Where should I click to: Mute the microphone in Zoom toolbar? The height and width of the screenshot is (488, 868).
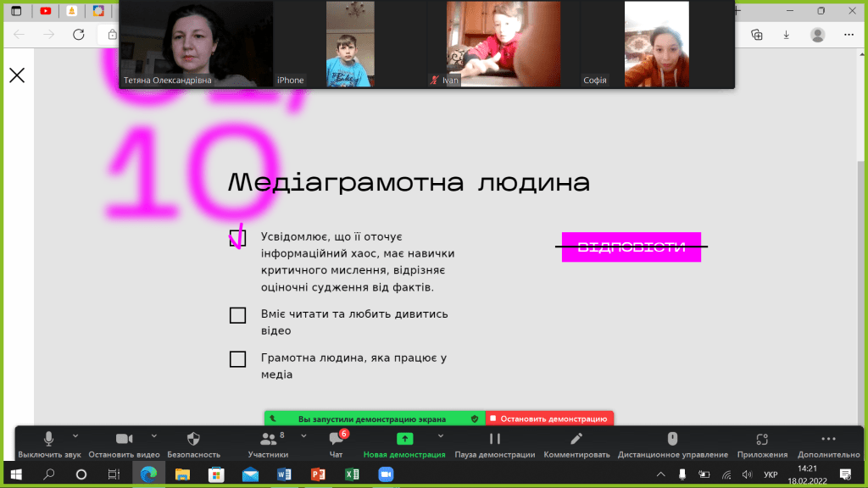(x=49, y=439)
